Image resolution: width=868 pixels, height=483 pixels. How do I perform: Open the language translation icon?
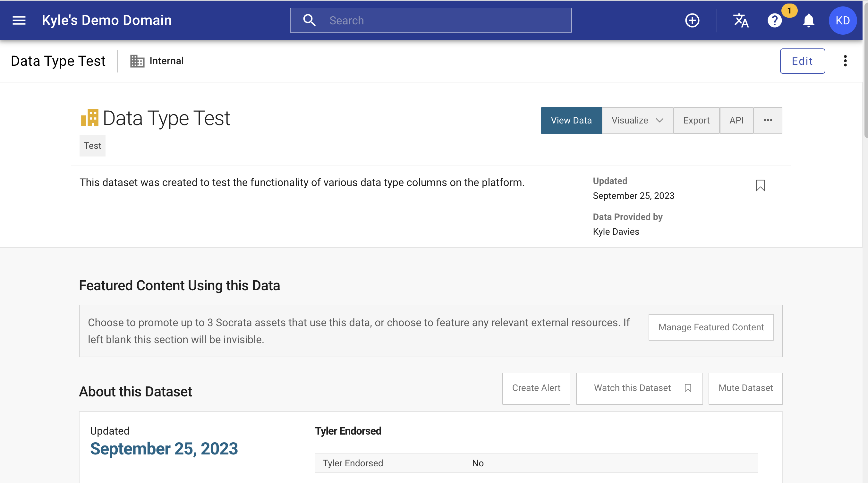[x=741, y=21]
